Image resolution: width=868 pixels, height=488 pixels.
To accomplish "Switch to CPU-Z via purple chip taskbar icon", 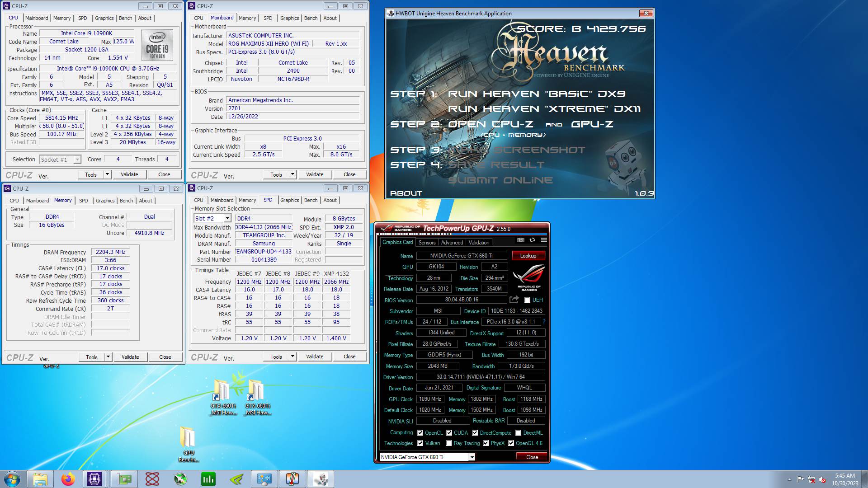I will click(94, 479).
